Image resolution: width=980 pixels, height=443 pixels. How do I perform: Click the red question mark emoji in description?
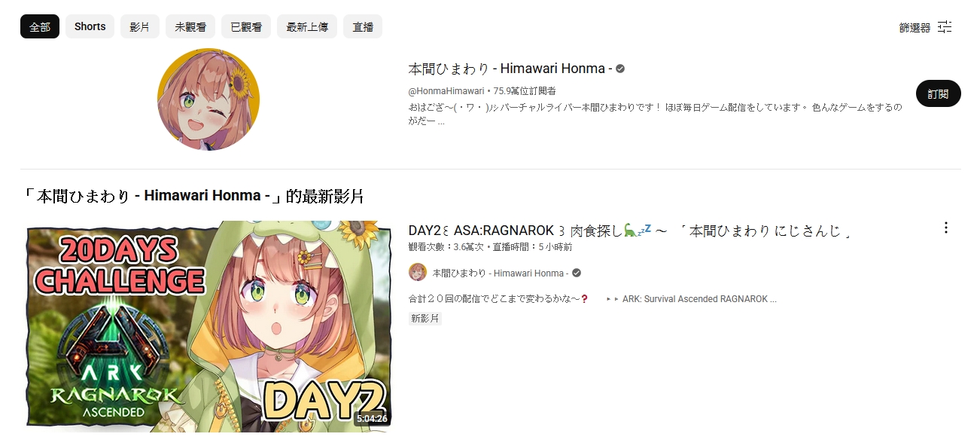(x=584, y=299)
